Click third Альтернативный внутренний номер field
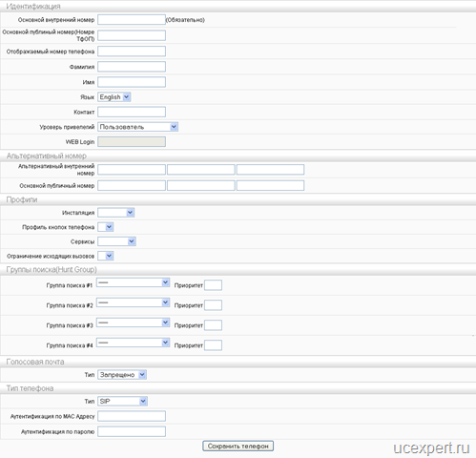The height and width of the screenshot is (458, 476). (270, 170)
